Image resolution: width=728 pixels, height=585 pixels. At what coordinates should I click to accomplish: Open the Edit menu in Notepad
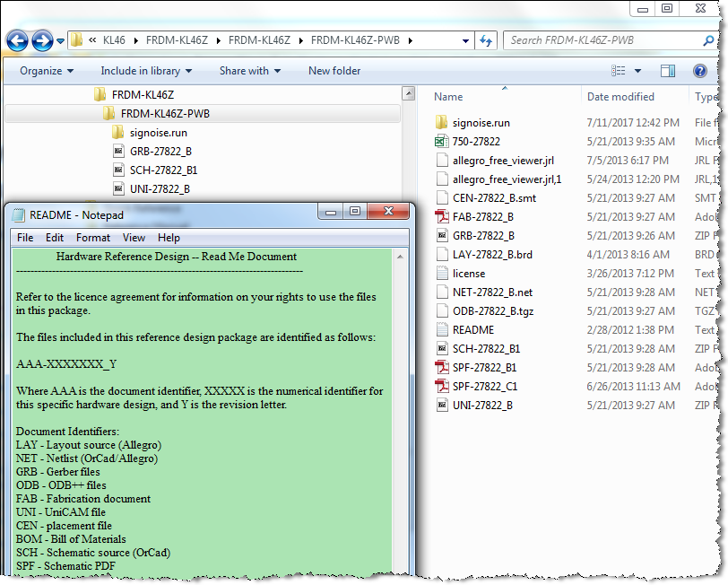point(54,237)
